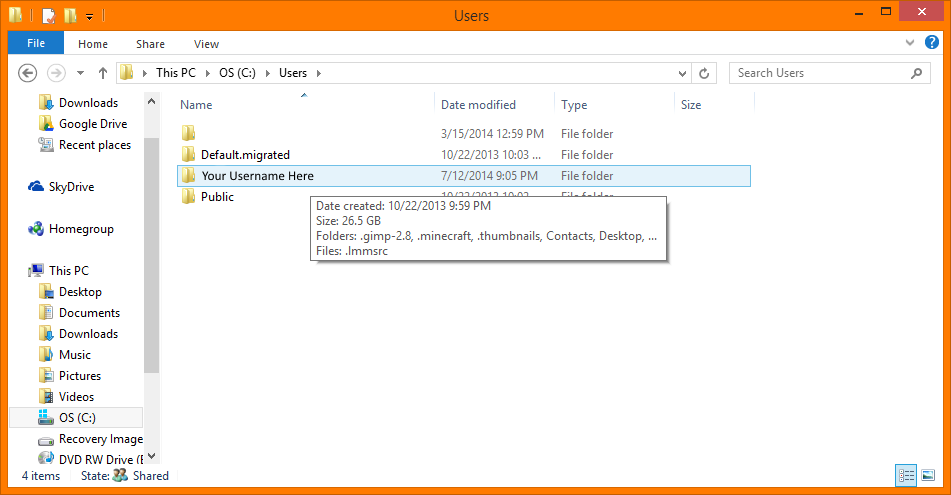Image resolution: width=951 pixels, height=495 pixels.
Task: Click the 3/15/2014 12:59 PM date cell
Action: [492, 133]
